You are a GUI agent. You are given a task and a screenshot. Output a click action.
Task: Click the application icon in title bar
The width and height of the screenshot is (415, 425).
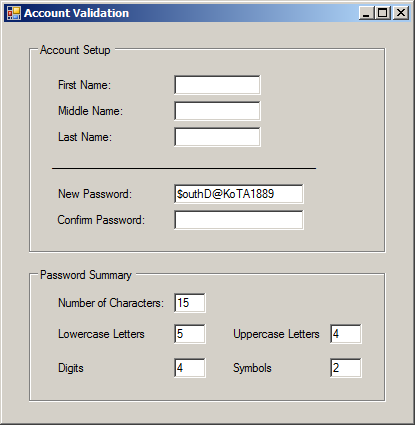pos(14,13)
